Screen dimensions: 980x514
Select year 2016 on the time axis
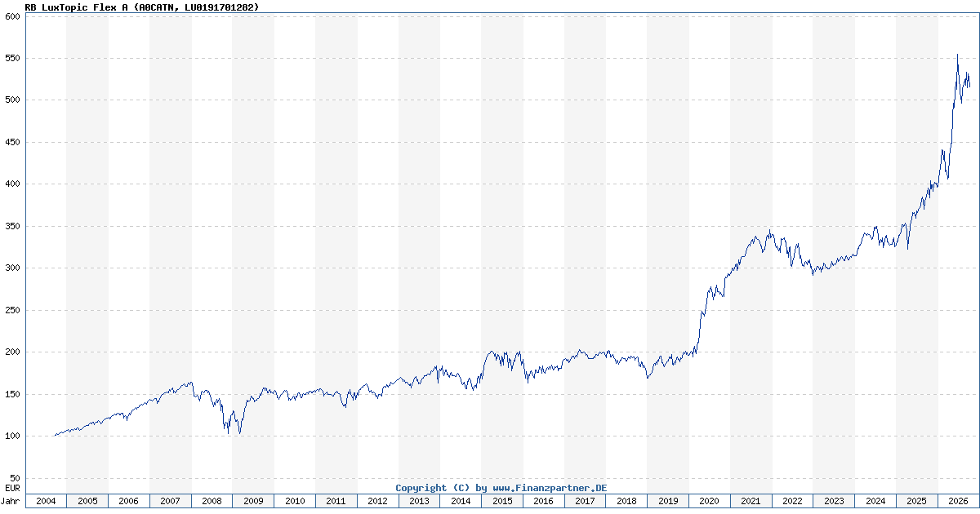click(544, 501)
